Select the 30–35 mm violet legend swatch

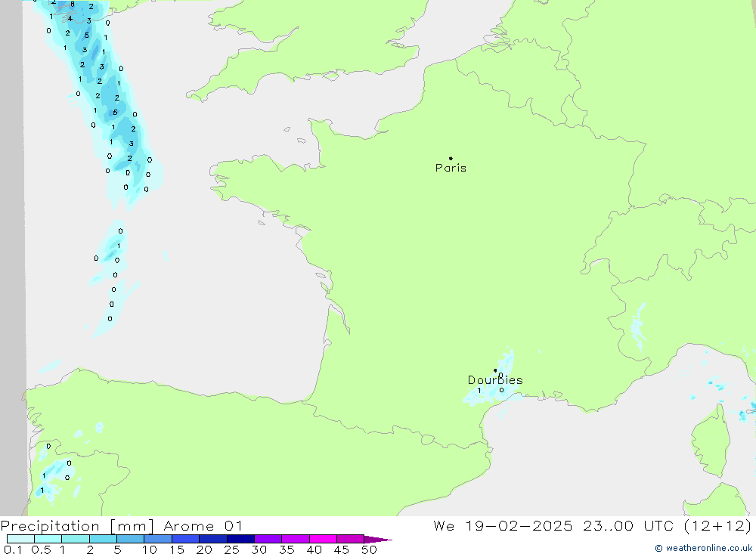click(x=268, y=539)
